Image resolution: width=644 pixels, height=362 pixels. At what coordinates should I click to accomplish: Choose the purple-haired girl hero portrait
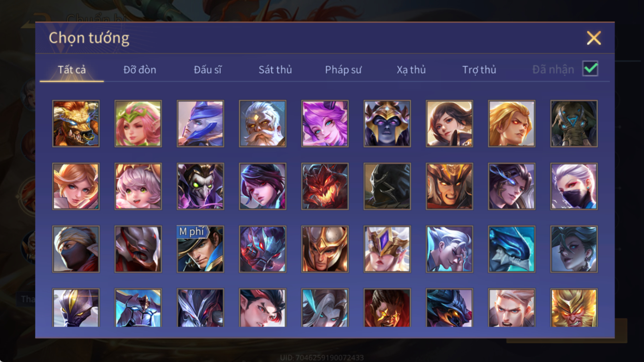pyautogui.click(x=325, y=124)
